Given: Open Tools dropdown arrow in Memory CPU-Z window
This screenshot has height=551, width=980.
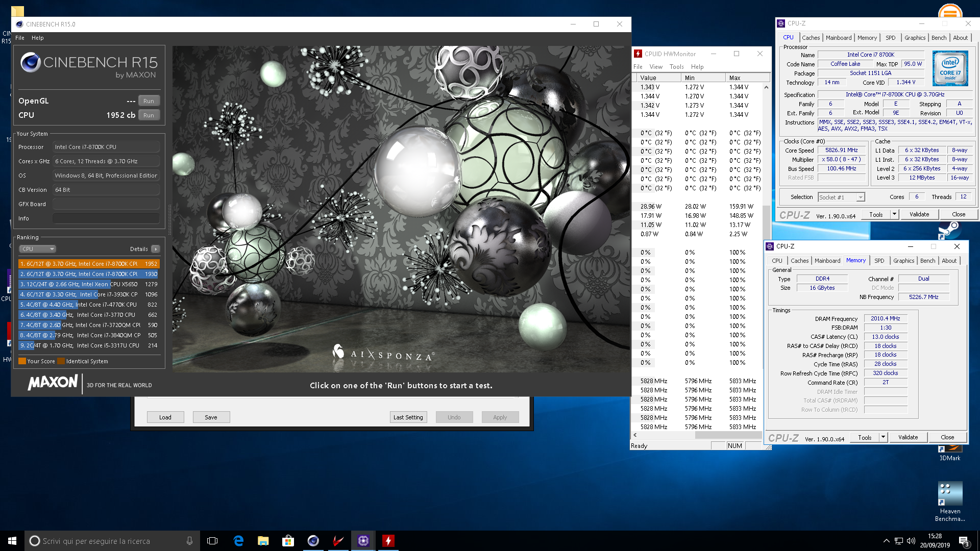Looking at the screenshot, I should click(x=883, y=437).
